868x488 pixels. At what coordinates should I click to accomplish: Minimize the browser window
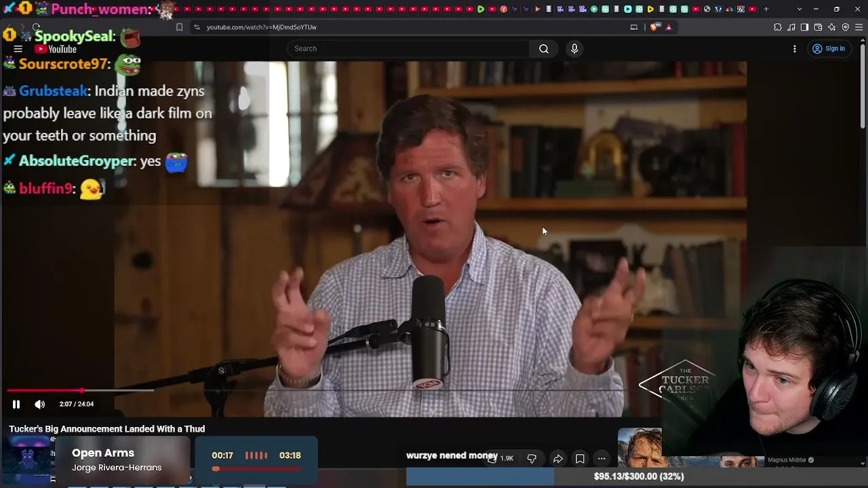(816, 9)
